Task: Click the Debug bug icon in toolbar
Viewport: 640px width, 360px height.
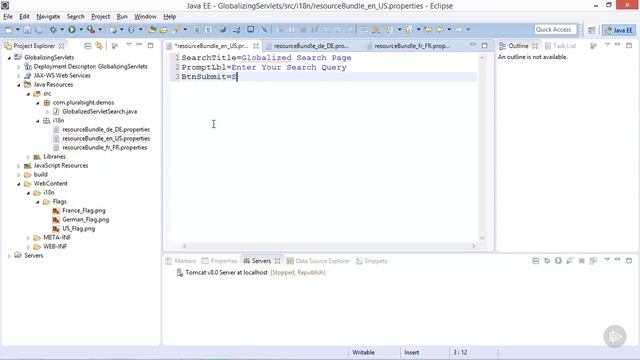Action: pos(53,29)
